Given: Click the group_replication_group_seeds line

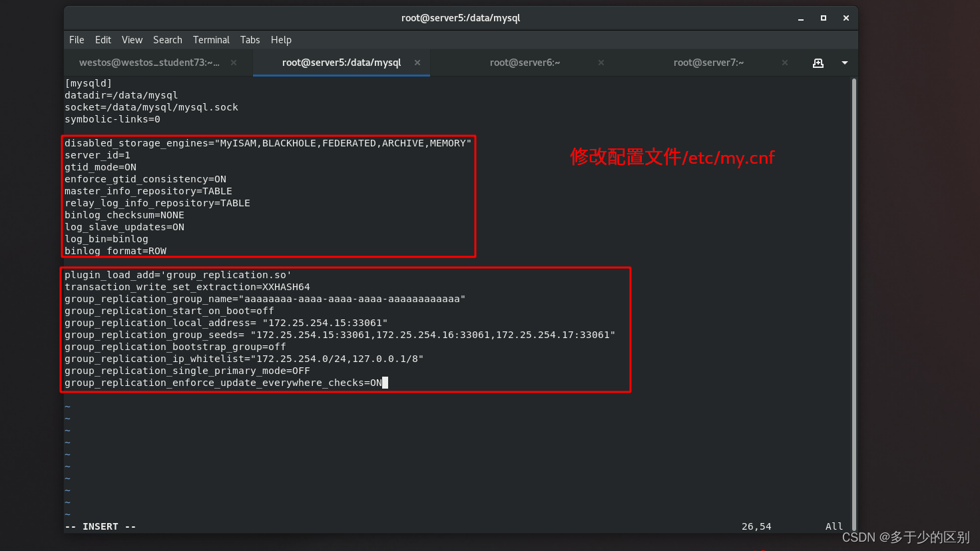Looking at the screenshot, I should (x=340, y=335).
